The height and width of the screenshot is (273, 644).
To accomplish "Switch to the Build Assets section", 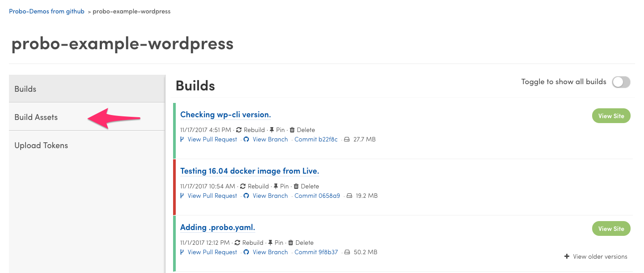I will pyautogui.click(x=36, y=117).
